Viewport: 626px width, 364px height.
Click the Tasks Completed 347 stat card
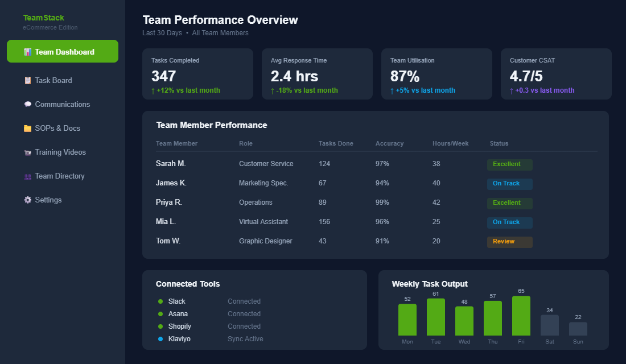click(197, 73)
